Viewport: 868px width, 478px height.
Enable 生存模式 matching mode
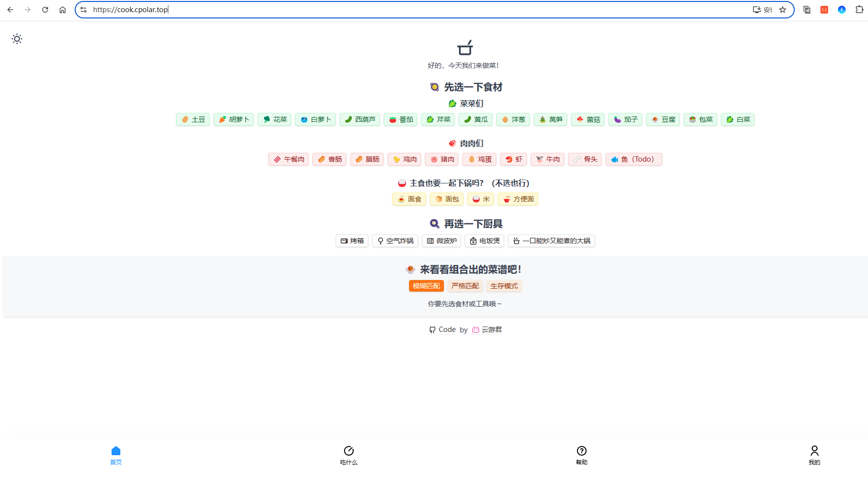pyautogui.click(x=504, y=286)
